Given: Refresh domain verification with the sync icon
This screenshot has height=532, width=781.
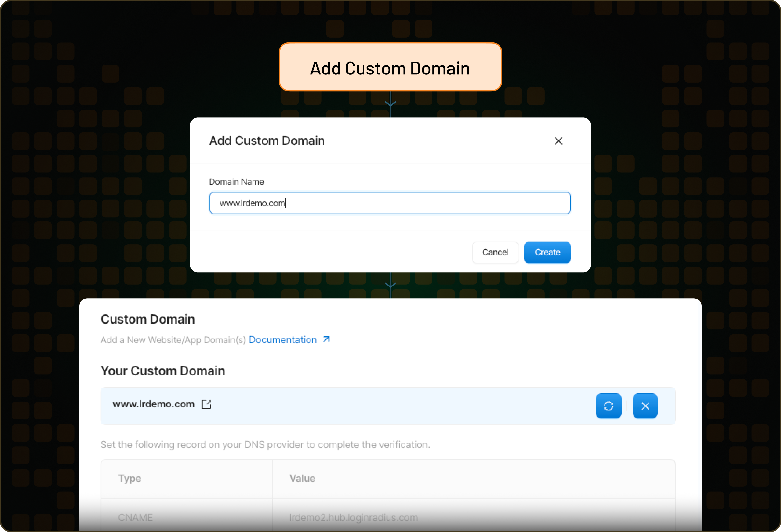Looking at the screenshot, I should tap(608, 406).
